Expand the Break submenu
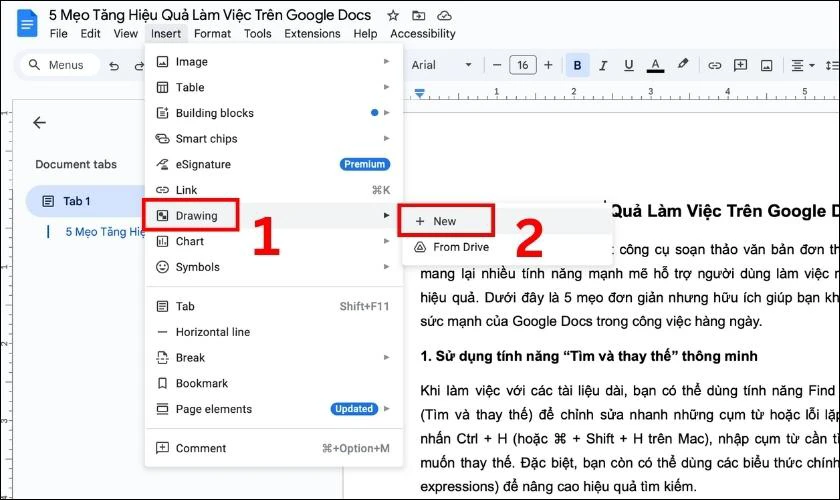 pyautogui.click(x=273, y=358)
